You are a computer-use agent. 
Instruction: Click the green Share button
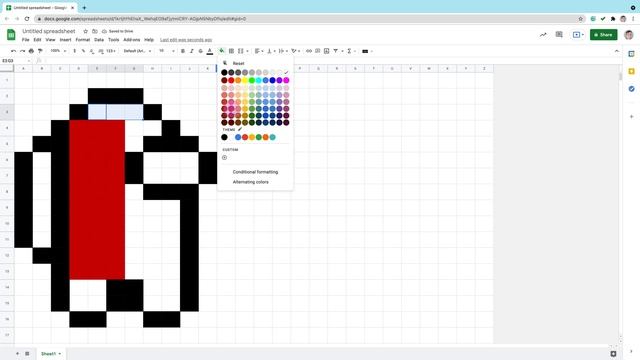coord(603,35)
